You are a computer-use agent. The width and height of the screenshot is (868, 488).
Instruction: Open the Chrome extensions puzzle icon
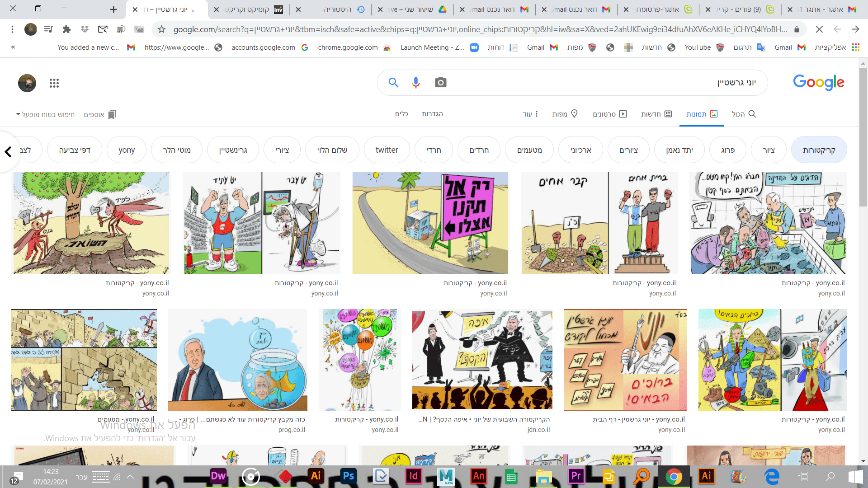click(66, 29)
